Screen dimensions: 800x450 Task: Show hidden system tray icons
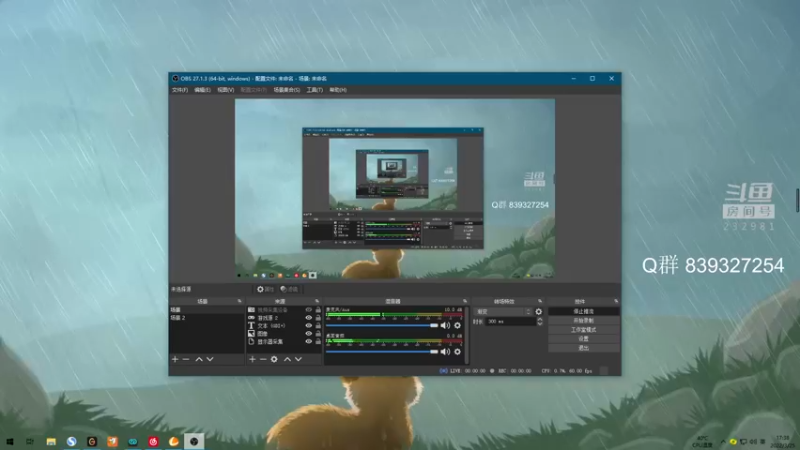click(723, 441)
